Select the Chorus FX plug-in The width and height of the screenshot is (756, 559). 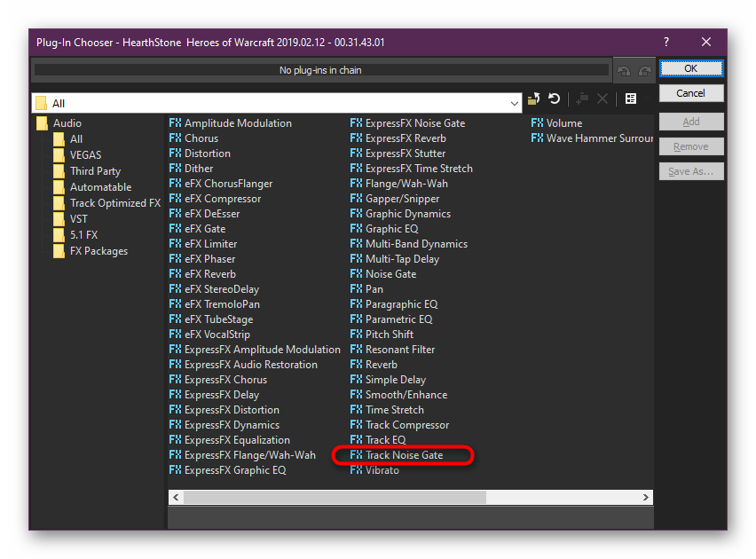[x=201, y=138]
